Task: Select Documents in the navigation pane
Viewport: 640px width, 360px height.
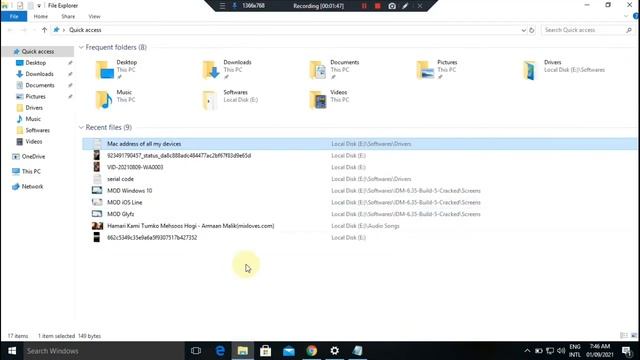Action: (x=40, y=85)
